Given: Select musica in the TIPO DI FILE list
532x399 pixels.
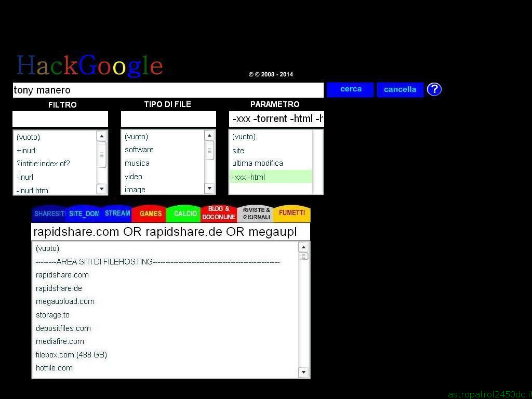Looking at the screenshot, I should pyautogui.click(x=163, y=163).
